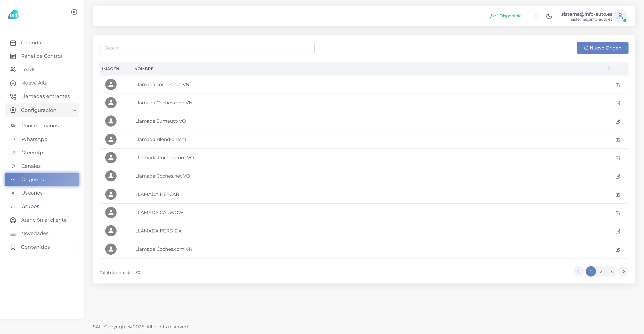Sort the table with the column arrows

609,69
